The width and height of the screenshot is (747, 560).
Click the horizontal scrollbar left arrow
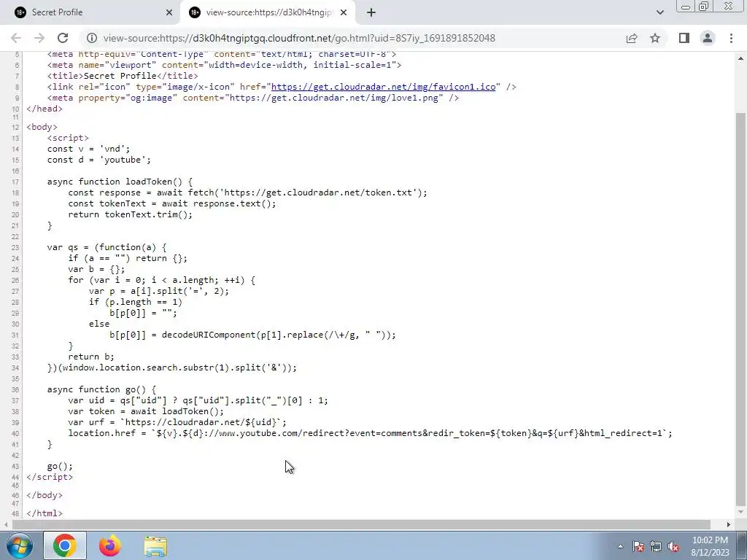[6, 524]
